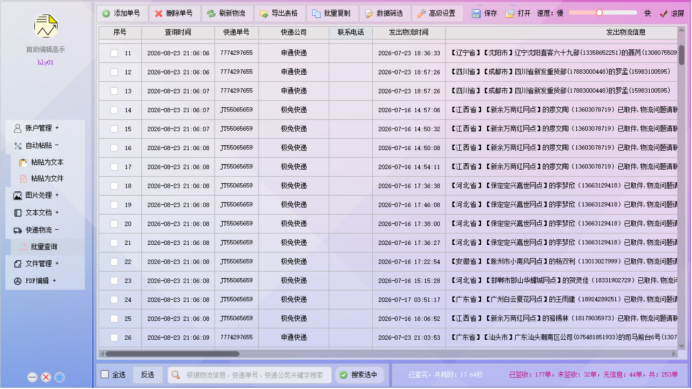Click row 16 company cell 极兔快递
The image size is (692, 389).
pyautogui.click(x=294, y=148)
